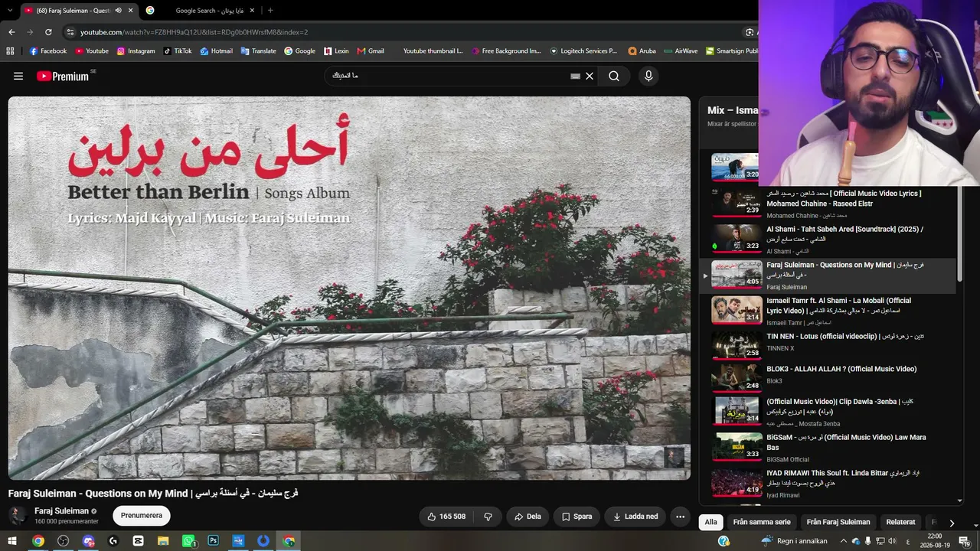Image resolution: width=980 pixels, height=551 pixels.
Task: Focus the browser address bar URL
Action: [194, 32]
